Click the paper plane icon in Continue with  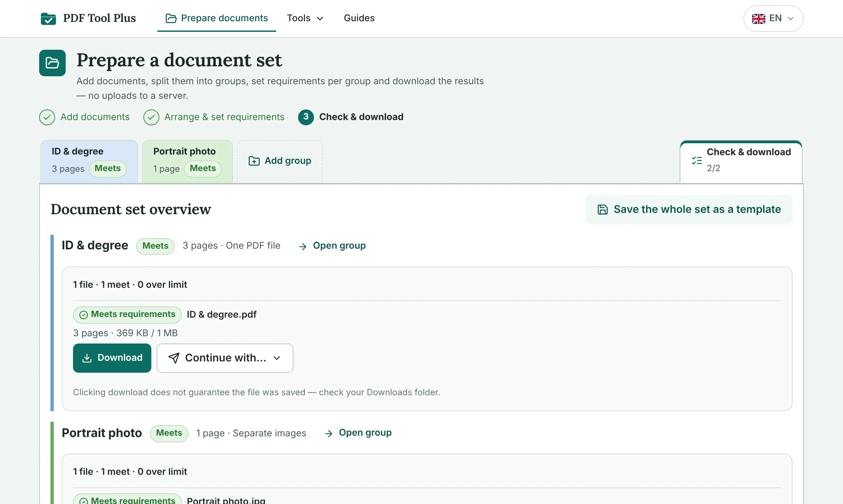tap(174, 358)
